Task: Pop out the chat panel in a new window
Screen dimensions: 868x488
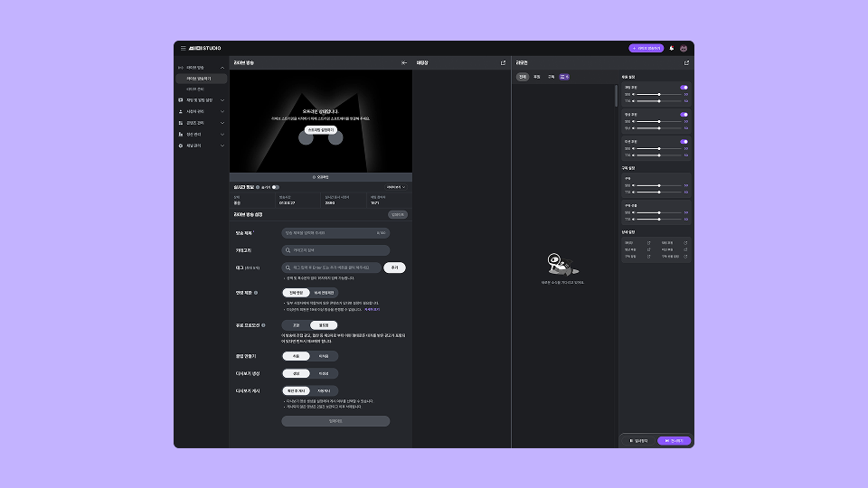Action: [504, 63]
